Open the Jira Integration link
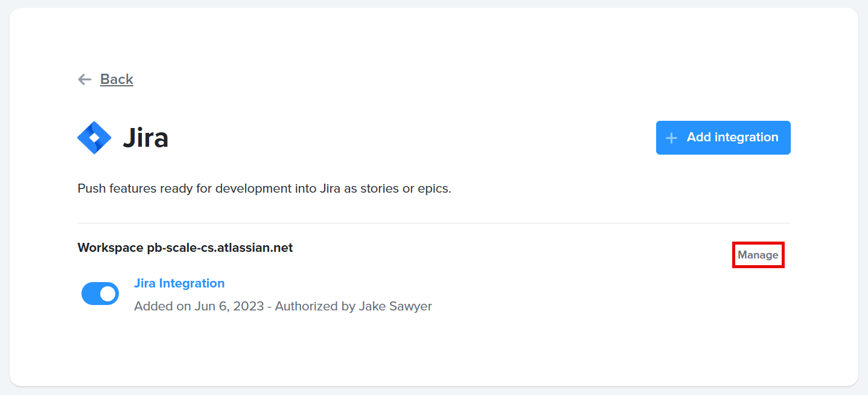The image size is (868, 395). (x=179, y=283)
